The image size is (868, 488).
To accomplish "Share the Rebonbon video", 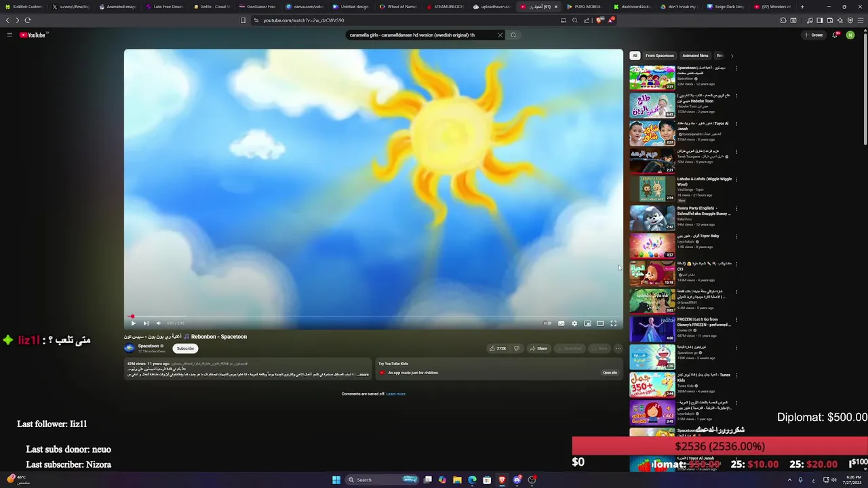I will [538, 348].
